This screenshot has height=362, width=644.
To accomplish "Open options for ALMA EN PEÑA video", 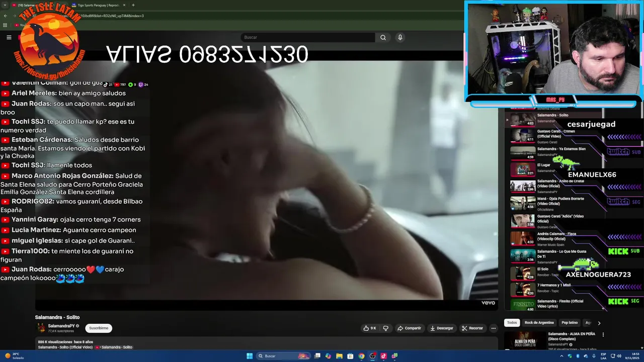I will click(603, 334).
